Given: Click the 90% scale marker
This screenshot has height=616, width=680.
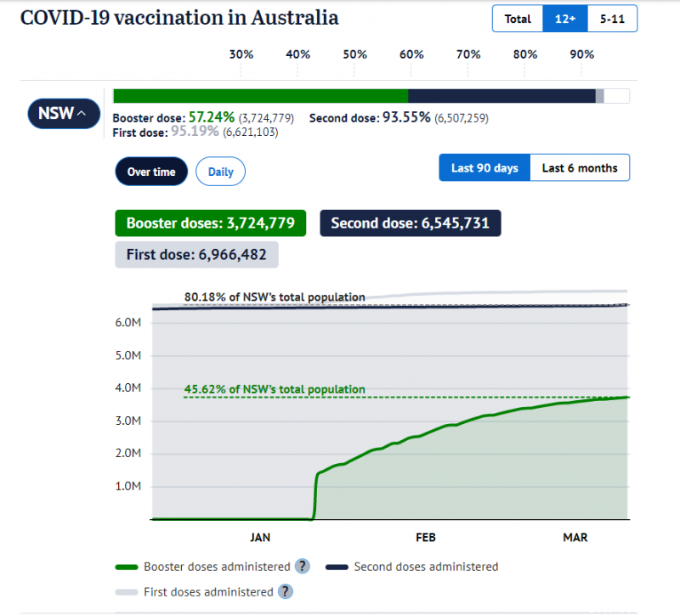Looking at the screenshot, I should coord(581,54).
